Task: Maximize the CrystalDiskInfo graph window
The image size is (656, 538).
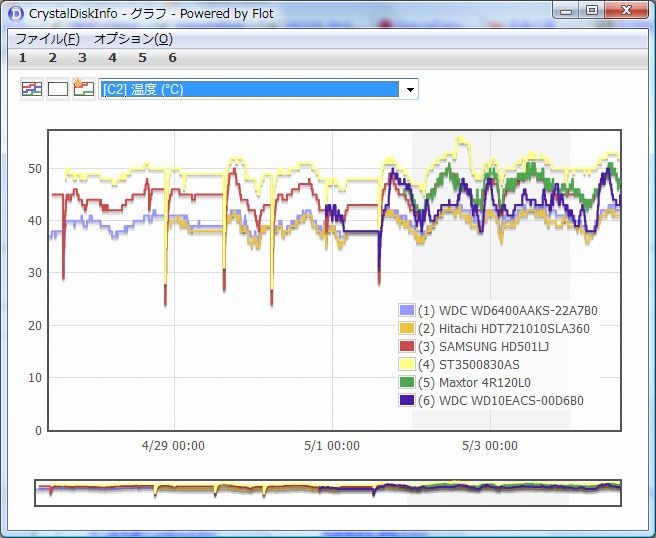Action: [x=592, y=11]
